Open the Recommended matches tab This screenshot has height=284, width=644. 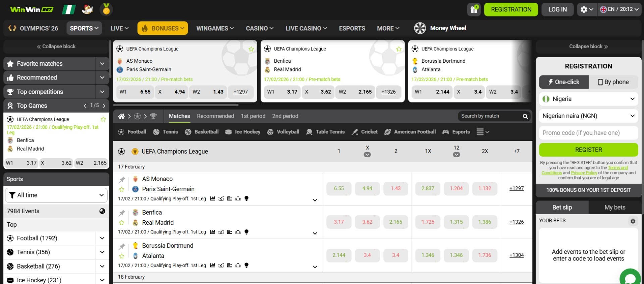[x=215, y=116]
